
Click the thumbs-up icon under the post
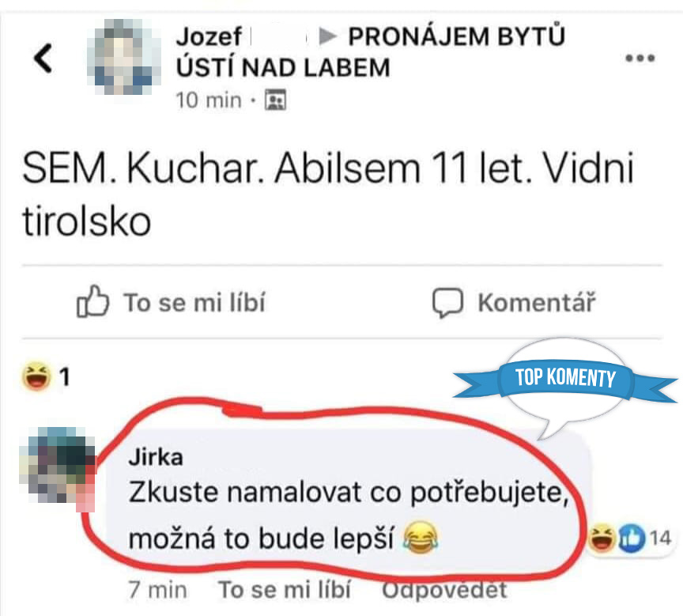(x=92, y=301)
